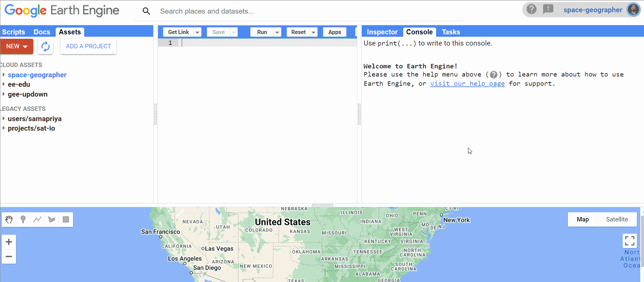Switch the map to Map view
This screenshot has height=282, width=644.
[583, 219]
